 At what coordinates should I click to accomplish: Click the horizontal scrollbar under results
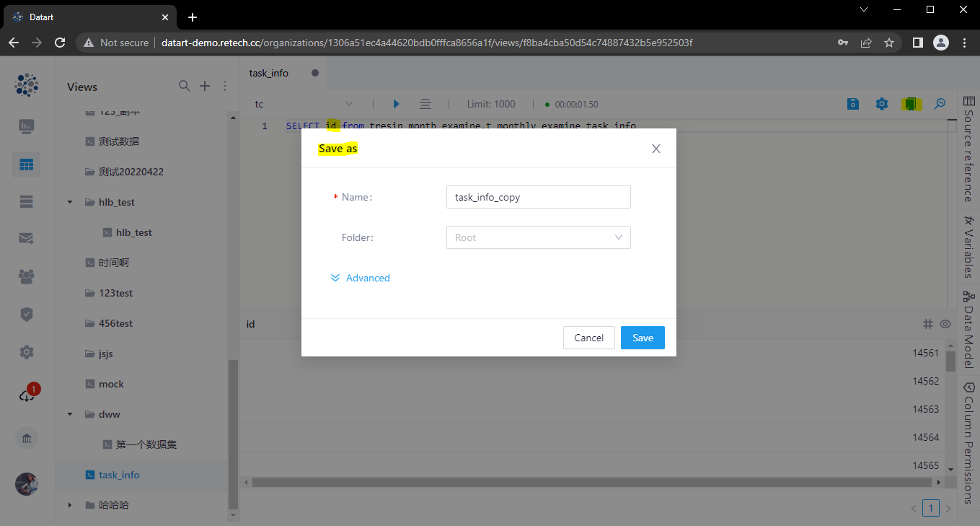[593, 482]
